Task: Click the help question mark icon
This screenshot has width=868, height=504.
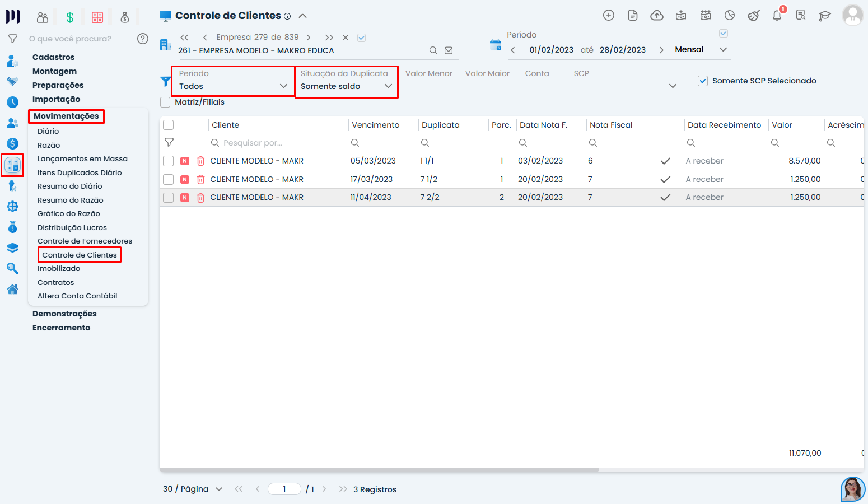Action: (143, 39)
